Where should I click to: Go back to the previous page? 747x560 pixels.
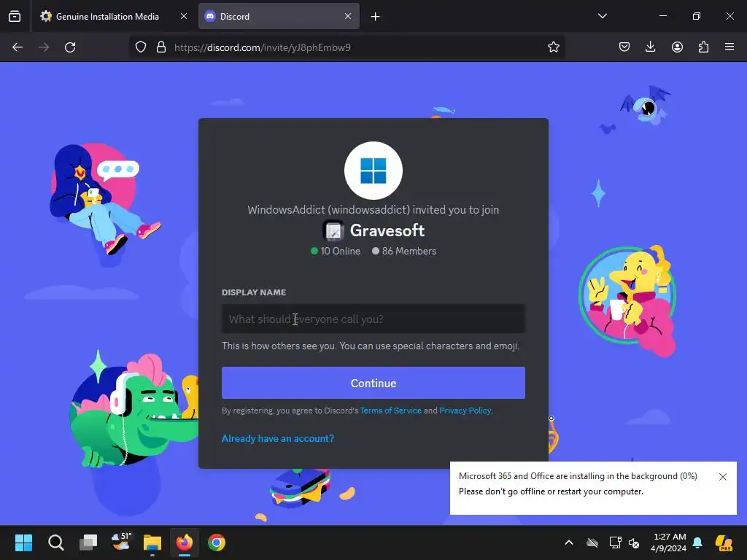pos(18,47)
